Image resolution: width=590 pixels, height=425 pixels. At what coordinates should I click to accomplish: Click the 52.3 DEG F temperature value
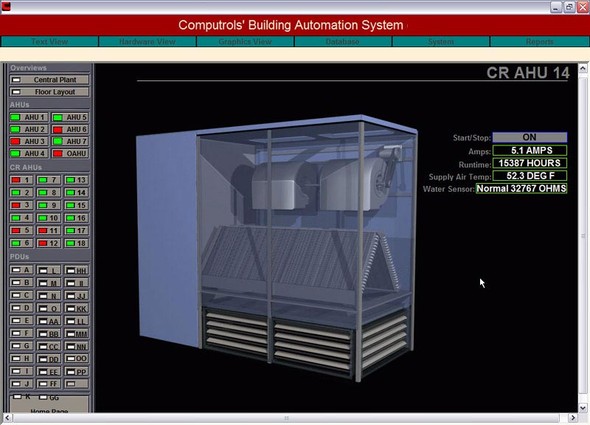point(529,176)
